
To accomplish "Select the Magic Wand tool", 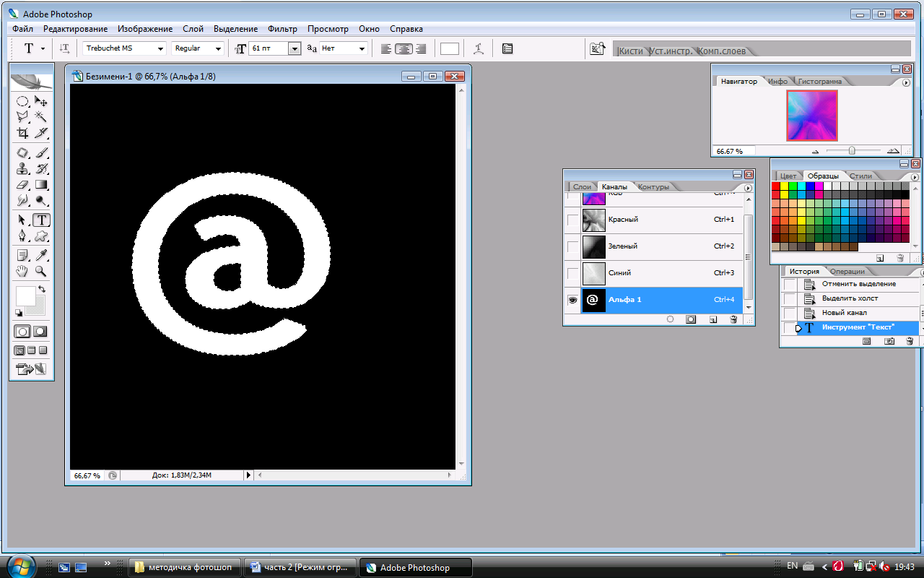I will pyautogui.click(x=41, y=117).
